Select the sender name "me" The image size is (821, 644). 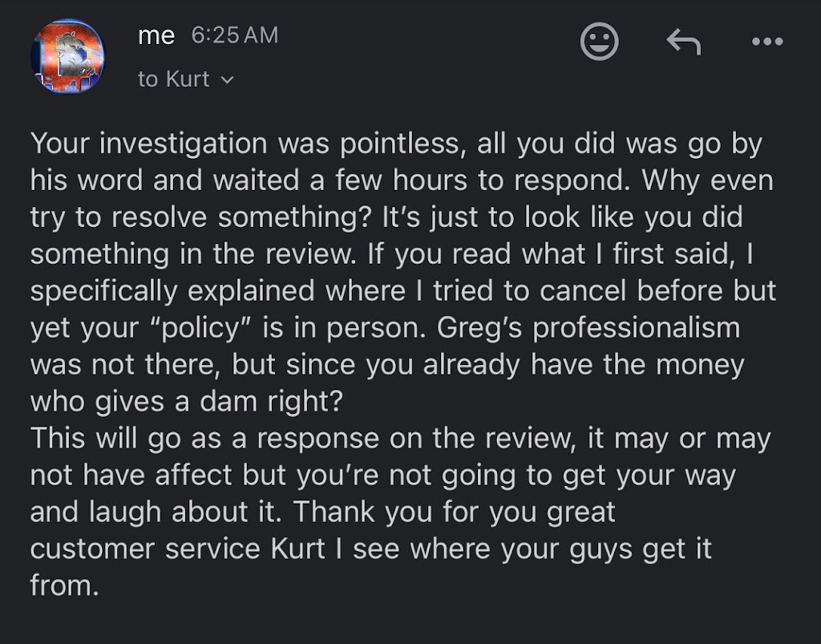(156, 36)
